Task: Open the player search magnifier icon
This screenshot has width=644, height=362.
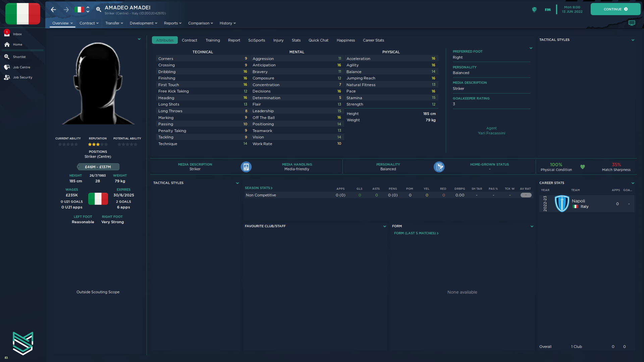Action: click(x=99, y=9)
